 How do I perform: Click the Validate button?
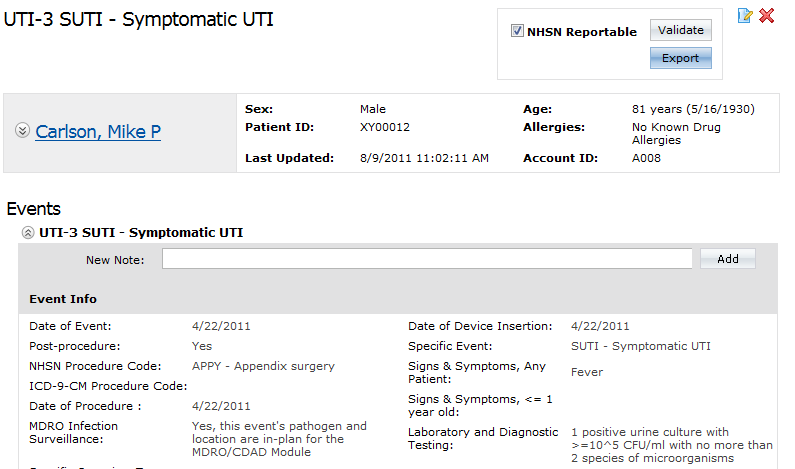[680, 30]
